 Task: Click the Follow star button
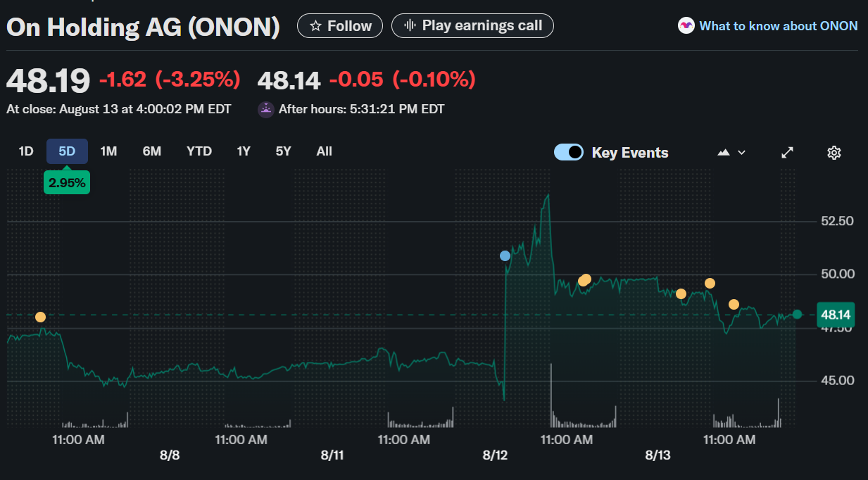pyautogui.click(x=340, y=26)
